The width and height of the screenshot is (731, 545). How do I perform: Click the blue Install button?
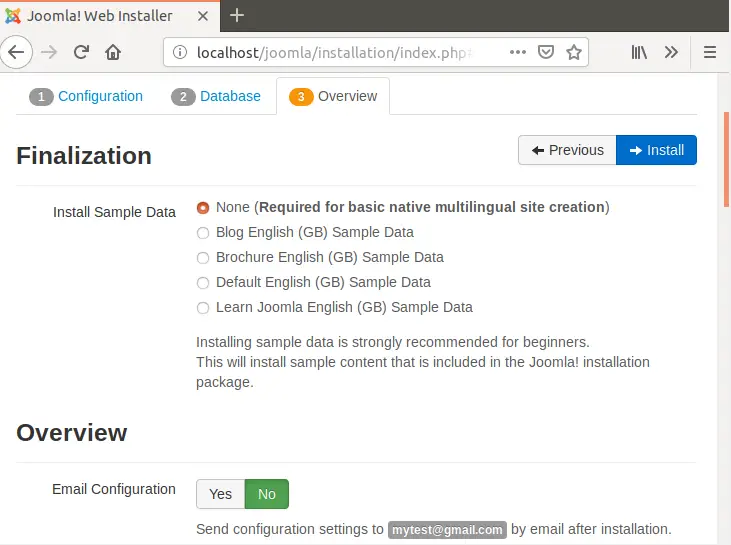(656, 150)
